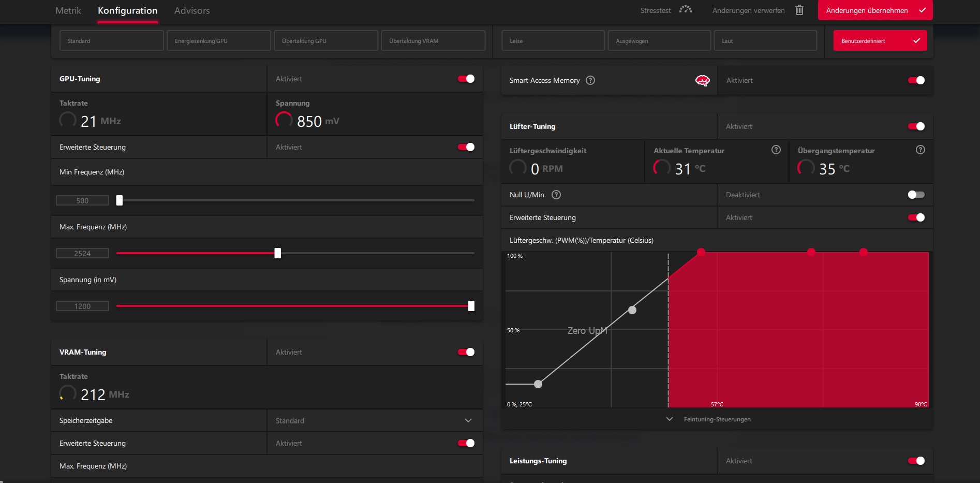Viewport: 980px width, 483px height.
Task: Click the 35 °C Übergangstemperatur value
Action: click(x=834, y=169)
